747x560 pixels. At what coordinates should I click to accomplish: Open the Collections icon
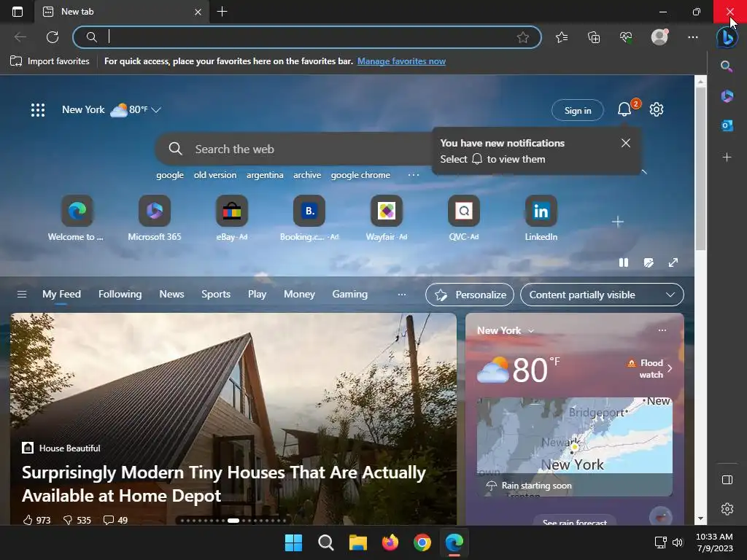pyautogui.click(x=594, y=37)
